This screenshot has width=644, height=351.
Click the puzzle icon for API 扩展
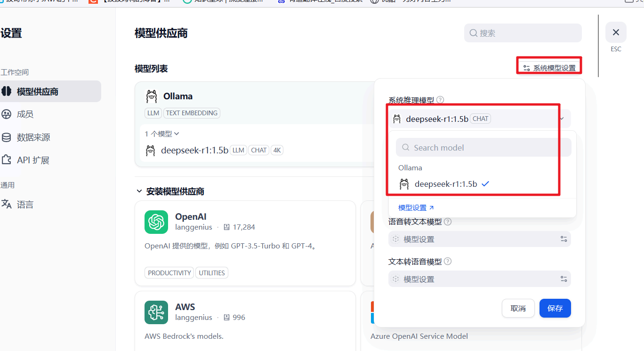pyautogui.click(x=6, y=160)
